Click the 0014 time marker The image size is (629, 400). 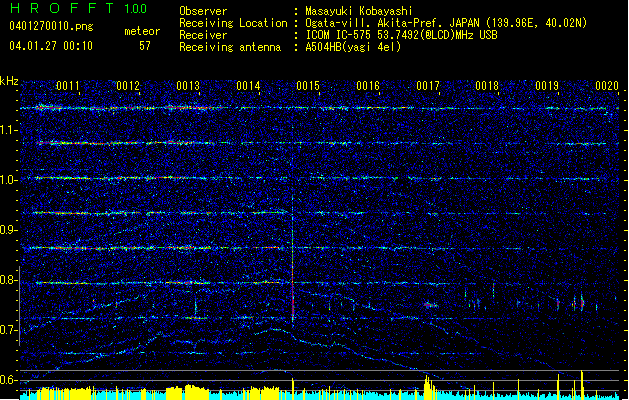point(248,86)
